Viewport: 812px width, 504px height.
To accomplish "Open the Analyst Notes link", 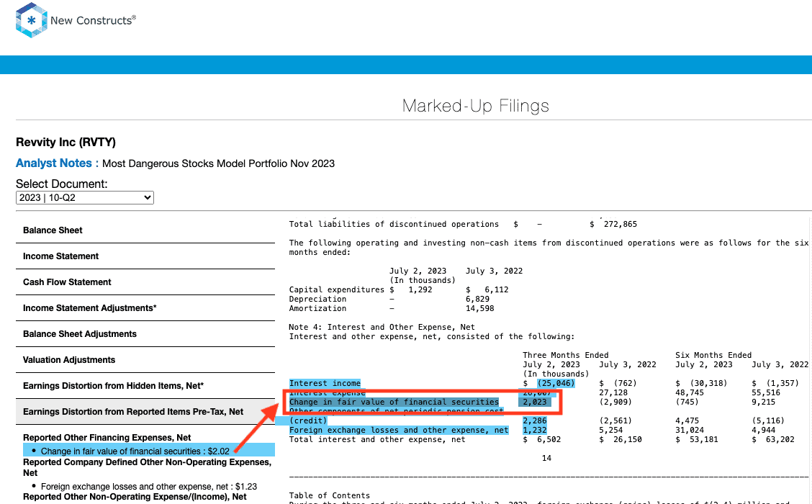I will tap(57, 163).
